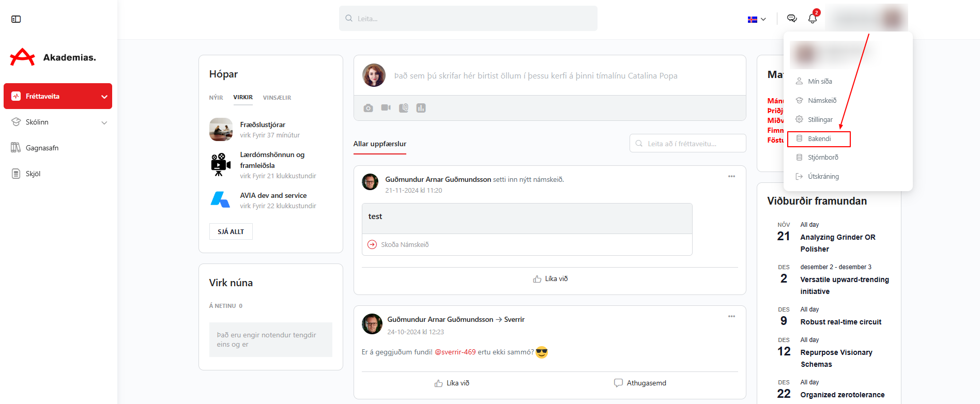Attach a file using the paperclip icon
Screen dimensions: 980x404
coord(404,108)
